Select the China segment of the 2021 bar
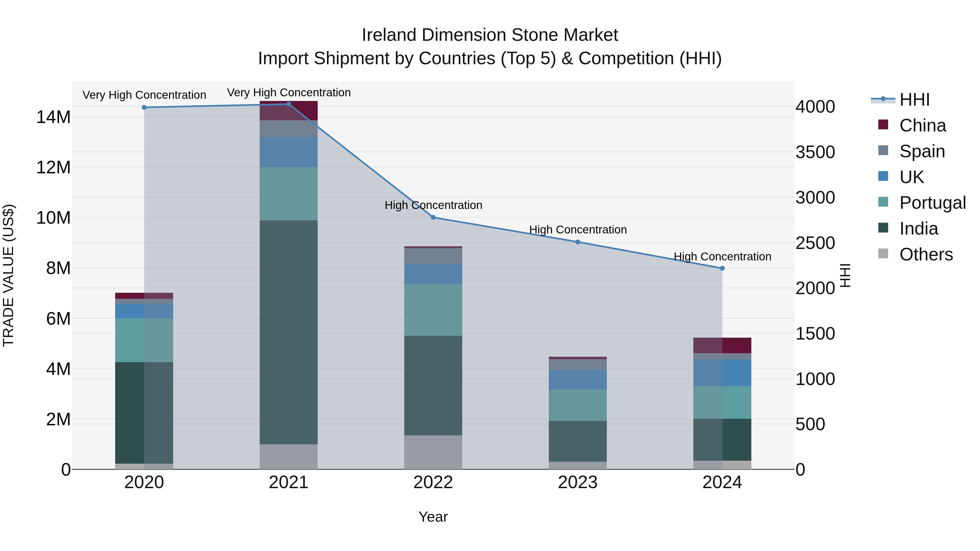The width and height of the screenshot is (980, 551). click(x=288, y=111)
